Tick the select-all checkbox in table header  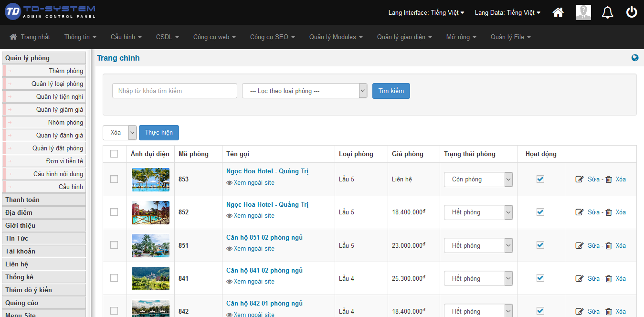pyautogui.click(x=114, y=154)
